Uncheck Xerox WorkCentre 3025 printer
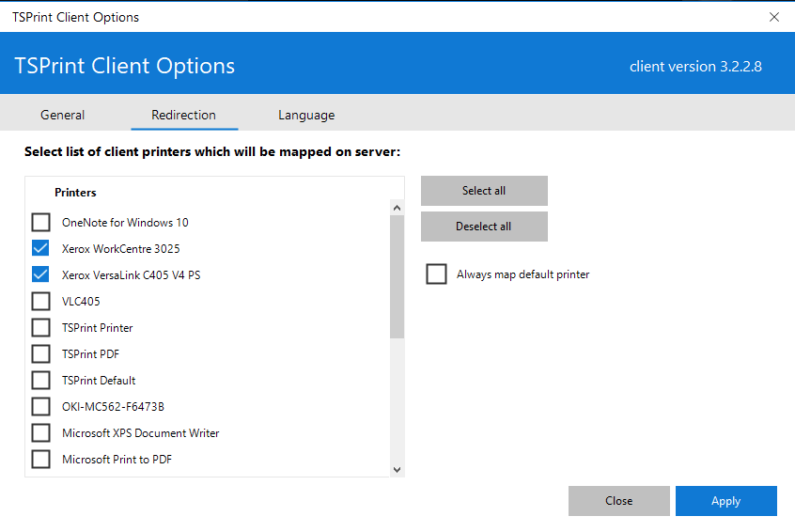 click(40, 248)
